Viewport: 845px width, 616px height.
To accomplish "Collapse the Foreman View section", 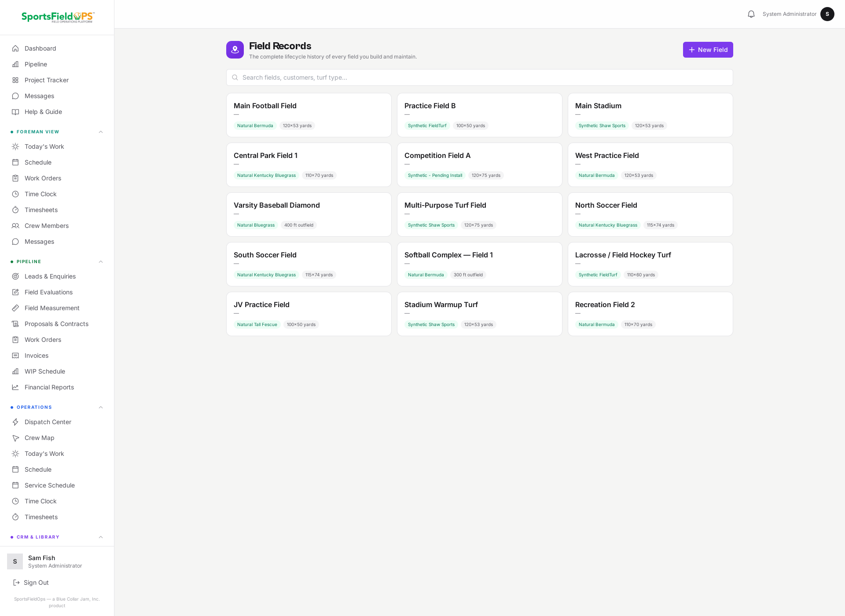I will (101, 132).
